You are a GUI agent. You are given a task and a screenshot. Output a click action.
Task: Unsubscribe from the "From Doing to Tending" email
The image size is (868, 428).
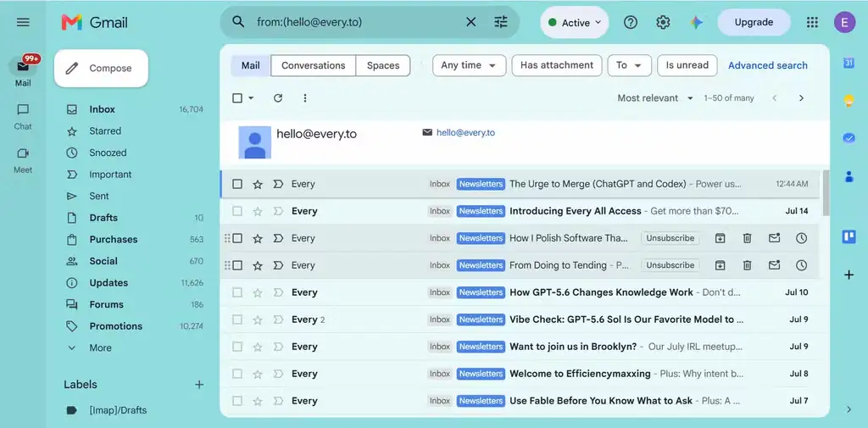pos(670,265)
